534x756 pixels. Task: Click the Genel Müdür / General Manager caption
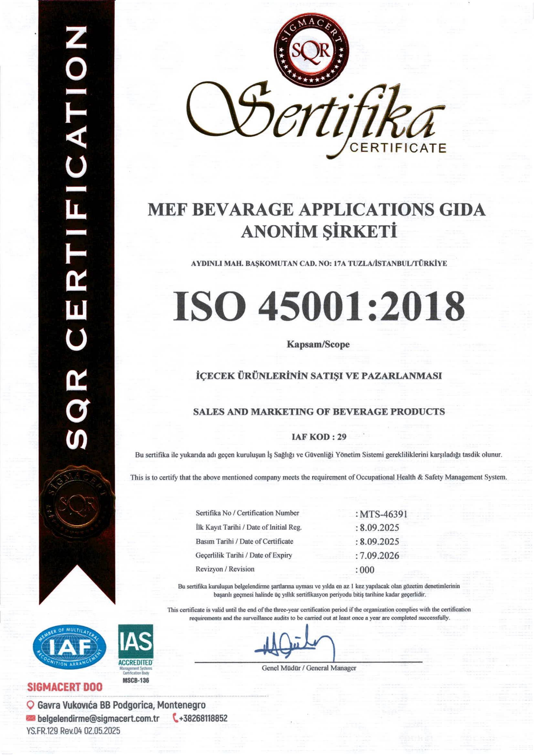click(309, 668)
